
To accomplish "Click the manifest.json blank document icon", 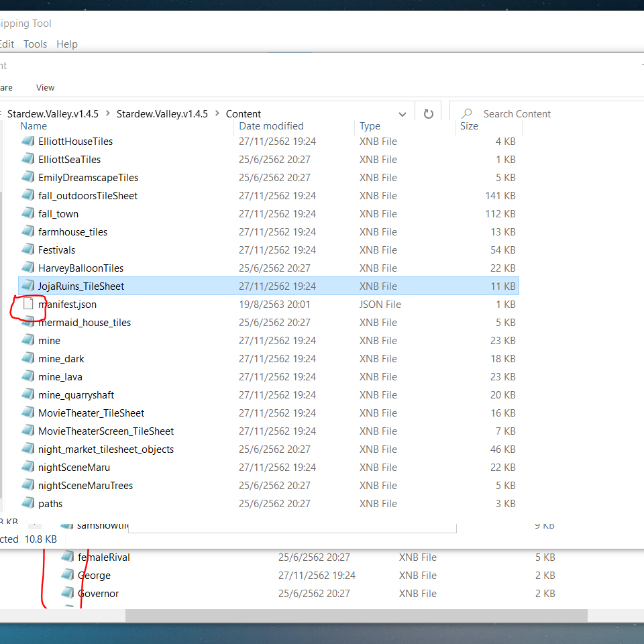I will [28, 304].
